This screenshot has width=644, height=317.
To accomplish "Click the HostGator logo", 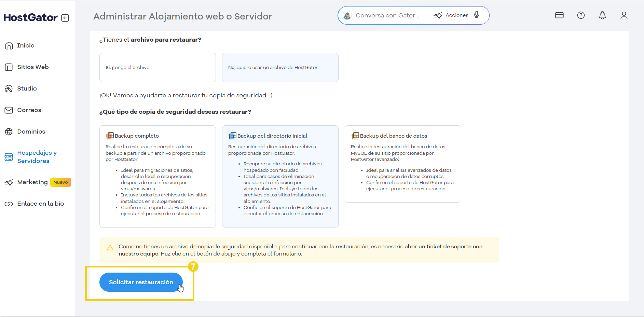I will 31,17.
